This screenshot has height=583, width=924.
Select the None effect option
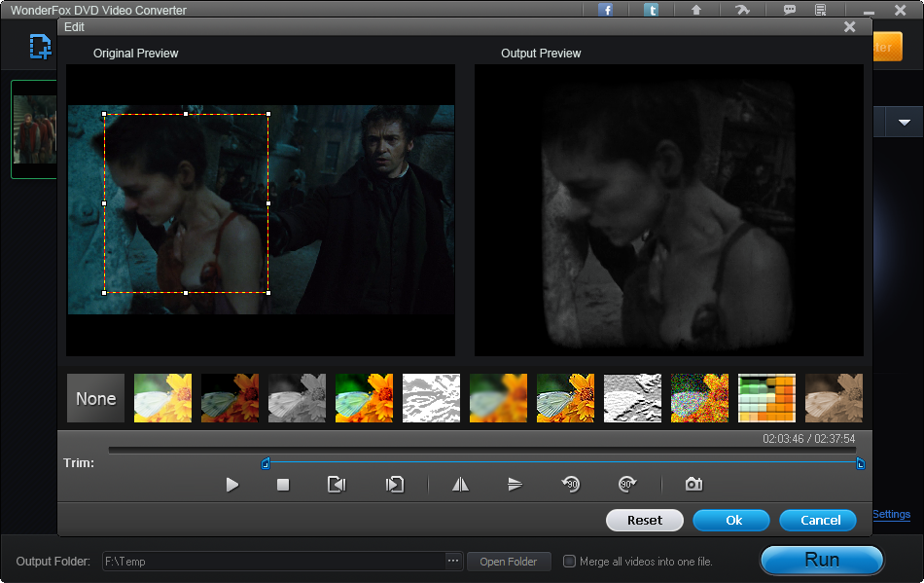[x=96, y=398]
